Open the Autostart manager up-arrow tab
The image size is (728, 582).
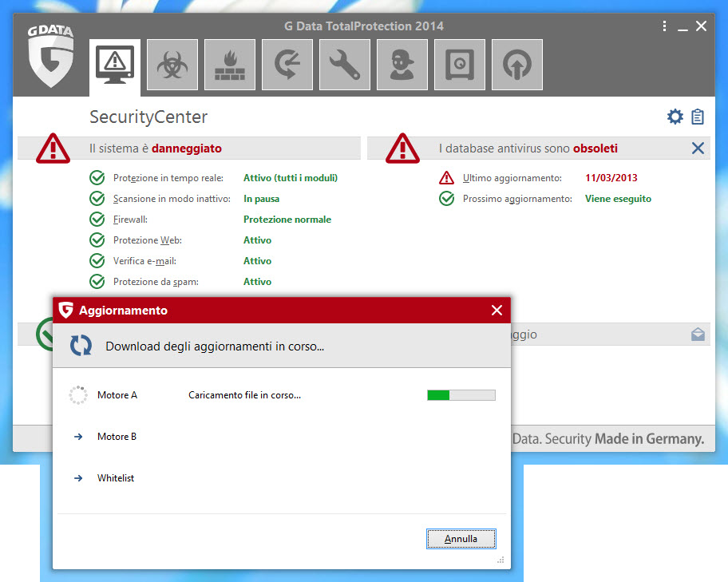click(517, 65)
